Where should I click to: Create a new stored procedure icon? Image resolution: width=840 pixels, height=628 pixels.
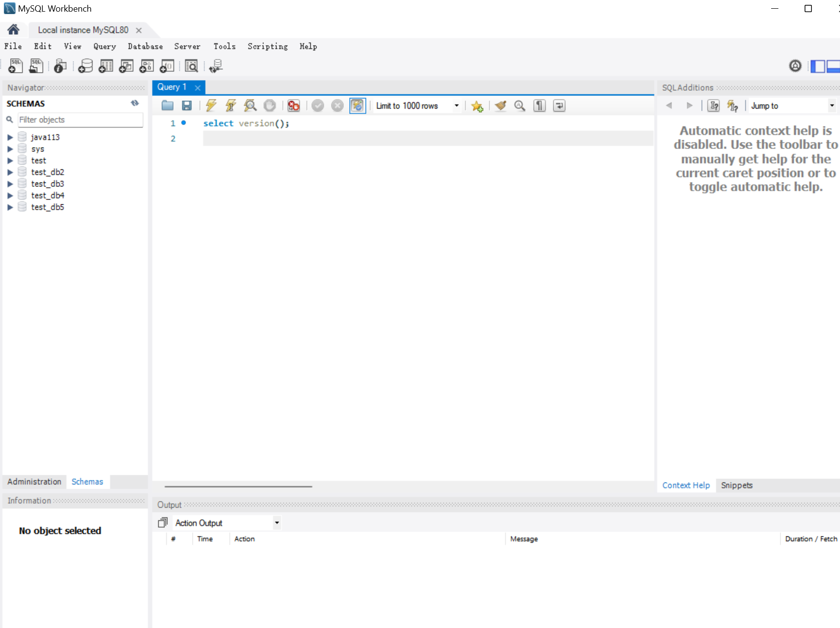(x=146, y=66)
